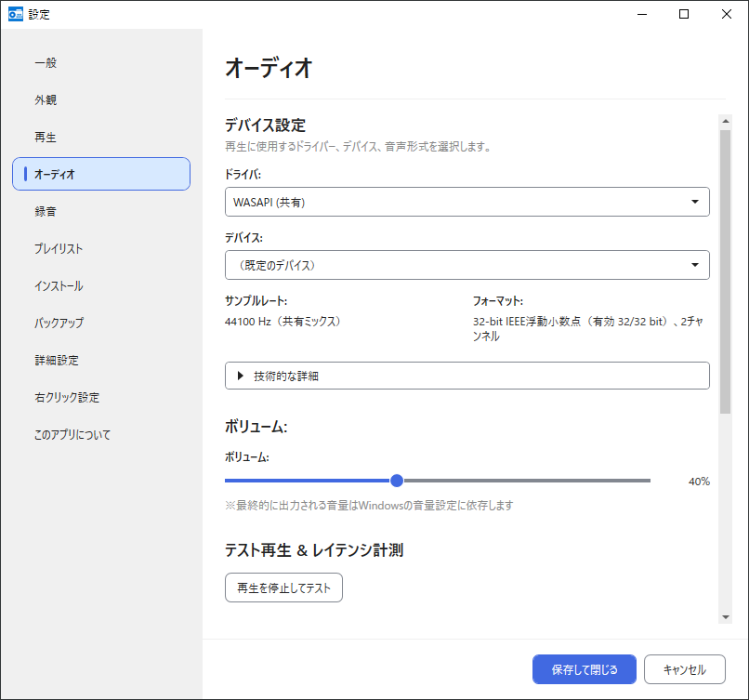749x700 pixels.
Task: Maximize the 設定 window
Action: [x=684, y=14]
